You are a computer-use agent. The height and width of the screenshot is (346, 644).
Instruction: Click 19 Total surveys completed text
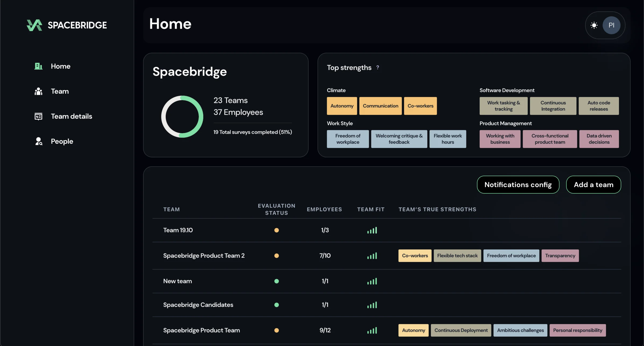coord(253,132)
